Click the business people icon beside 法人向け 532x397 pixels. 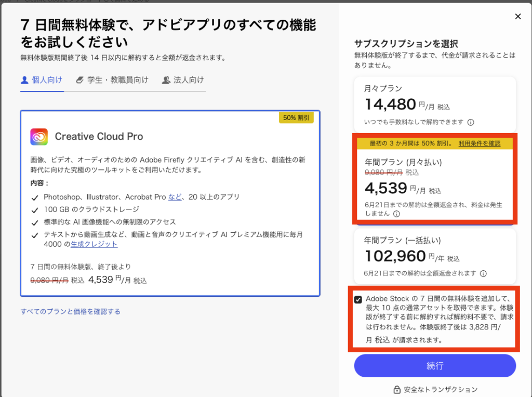pos(166,80)
